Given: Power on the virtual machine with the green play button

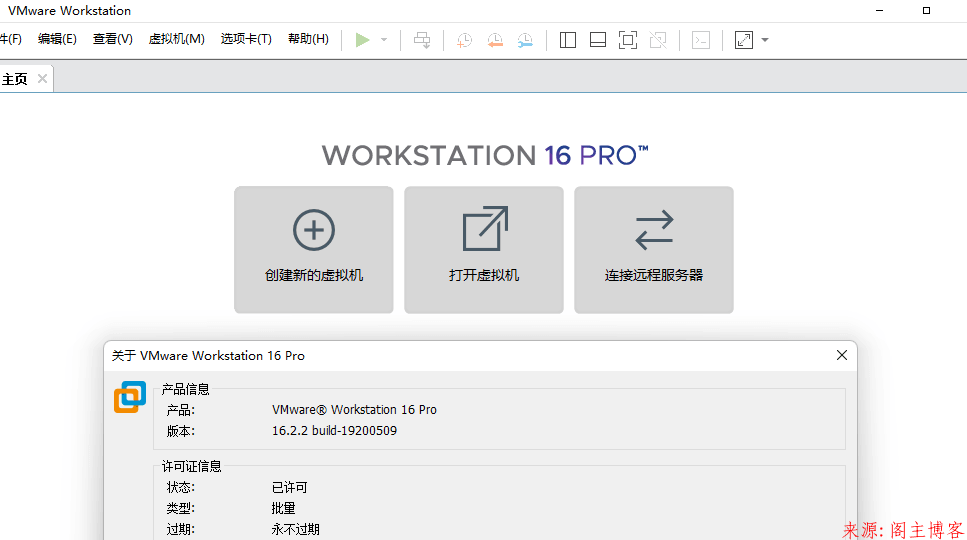Looking at the screenshot, I should 363,40.
